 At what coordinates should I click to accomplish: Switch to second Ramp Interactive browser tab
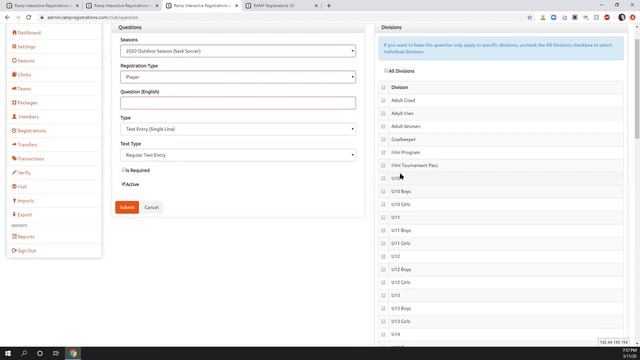pyautogui.click(x=122, y=6)
